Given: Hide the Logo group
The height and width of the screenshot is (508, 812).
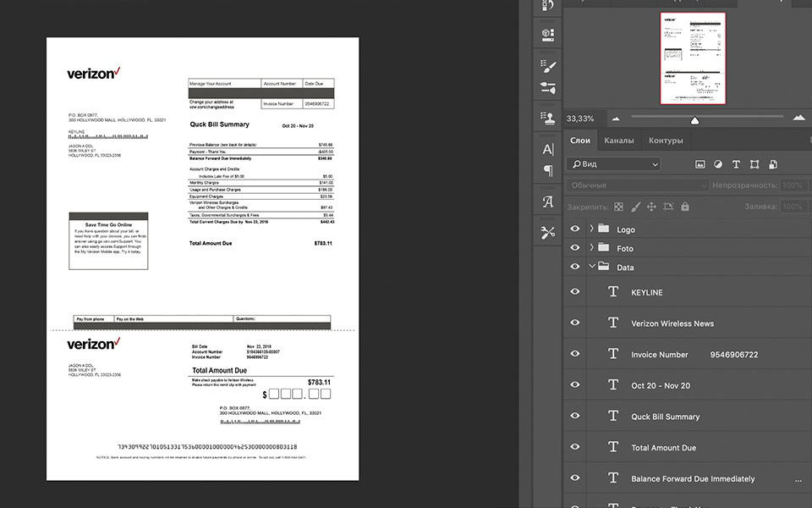Looking at the screenshot, I should 575,229.
